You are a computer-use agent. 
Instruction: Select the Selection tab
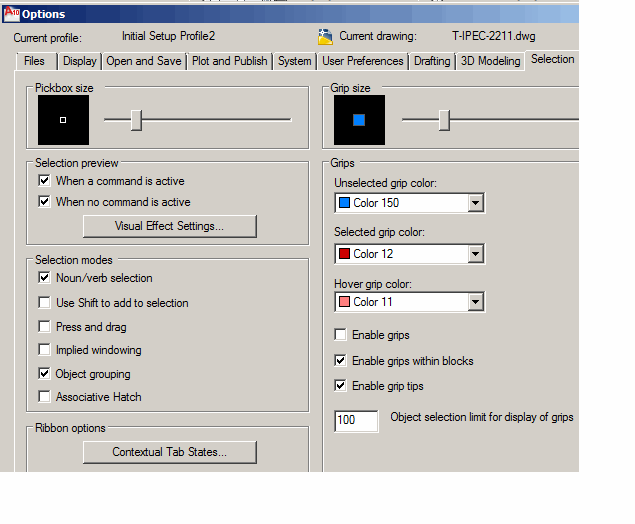point(552,60)
